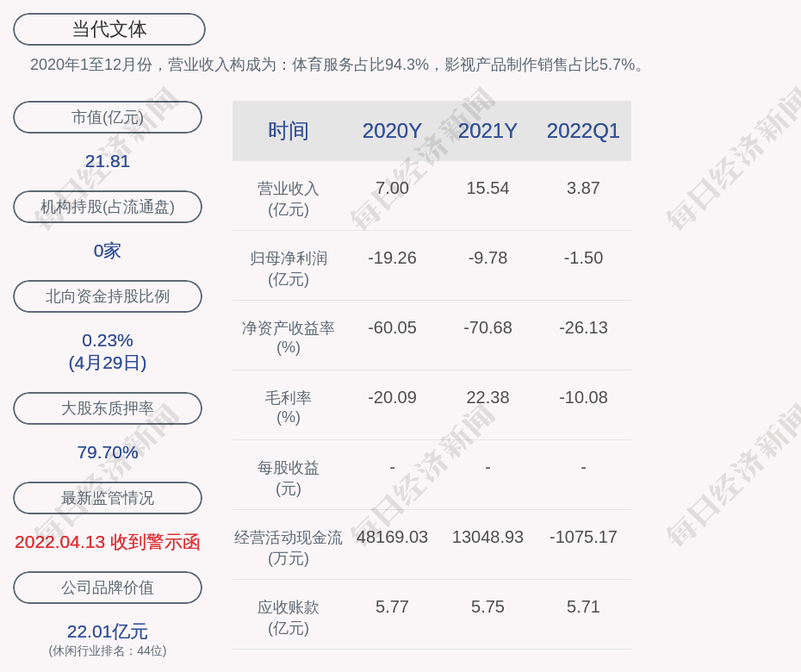Click the 2022Q1 column header
801x672 pixels.
pyautogui.click(x=583, y=131)
